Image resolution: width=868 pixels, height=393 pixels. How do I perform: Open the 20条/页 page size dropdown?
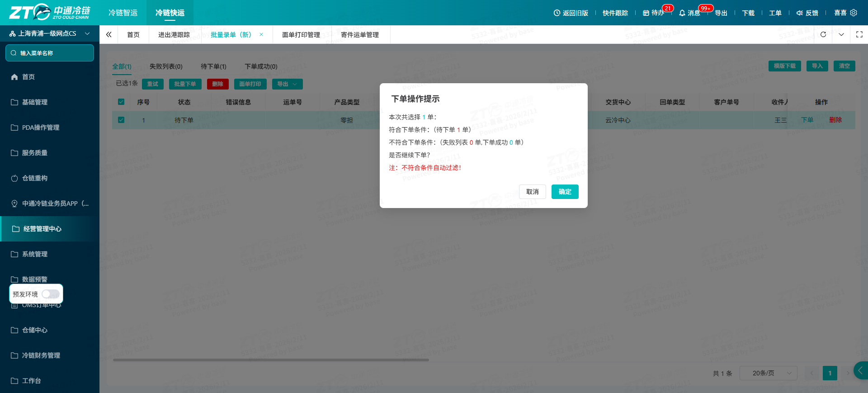click(769, 373)
